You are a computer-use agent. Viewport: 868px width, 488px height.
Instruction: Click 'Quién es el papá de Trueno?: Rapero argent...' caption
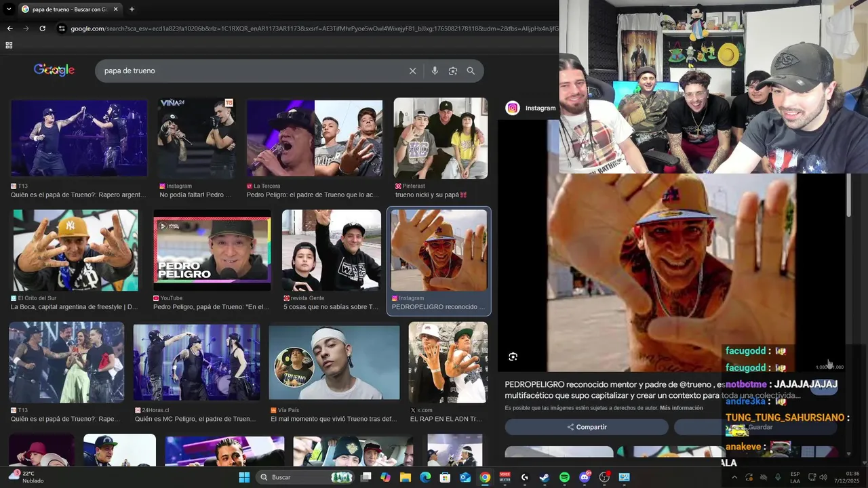[78, 195]
